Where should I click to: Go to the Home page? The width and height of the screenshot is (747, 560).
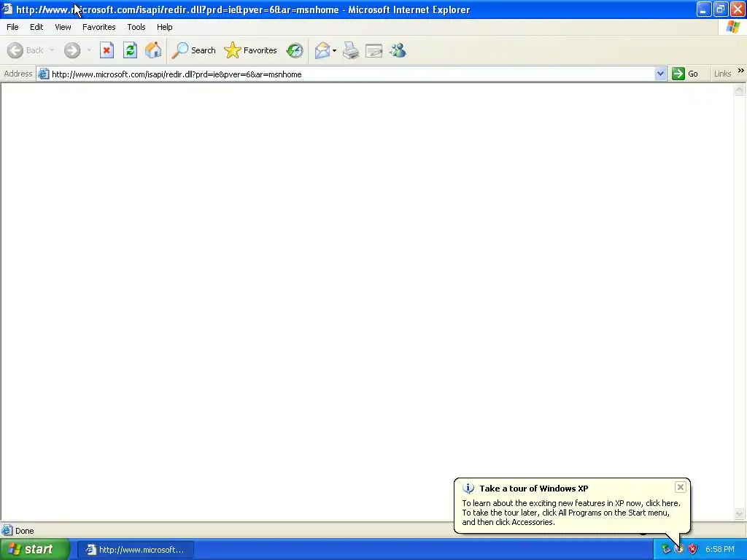153,50
